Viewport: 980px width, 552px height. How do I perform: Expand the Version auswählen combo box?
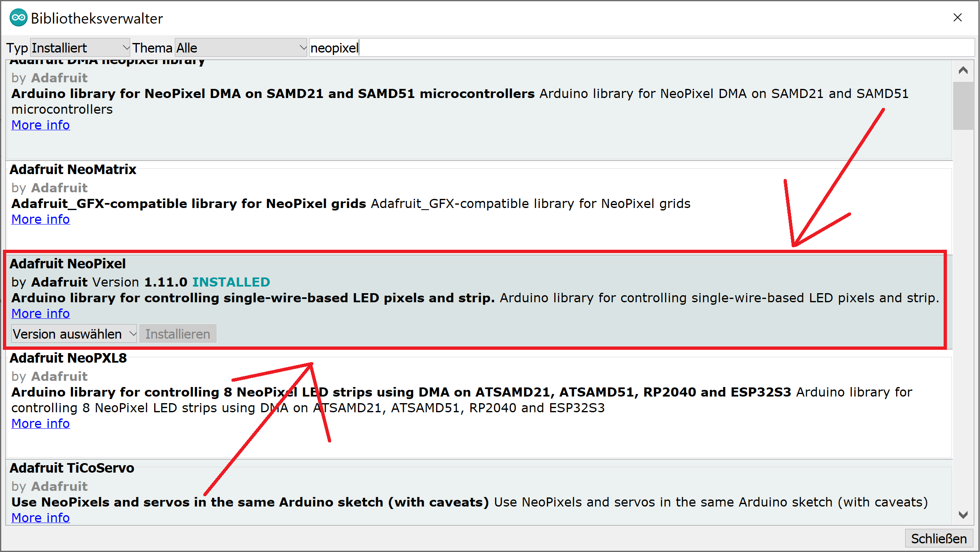74,334
